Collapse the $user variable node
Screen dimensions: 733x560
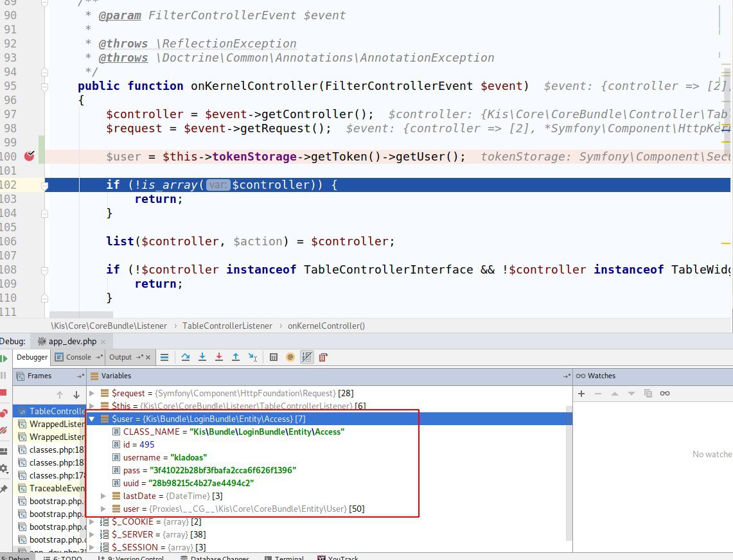coord(92,419)
